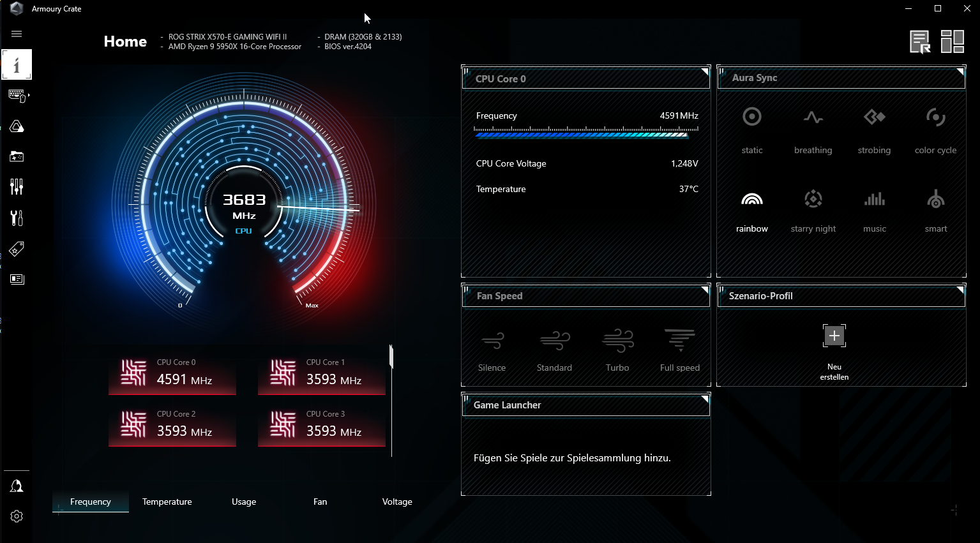This screenshot has width=980, height=543.
Task: Select the Home info sidebar icon
Action: (x=17, y=64)
